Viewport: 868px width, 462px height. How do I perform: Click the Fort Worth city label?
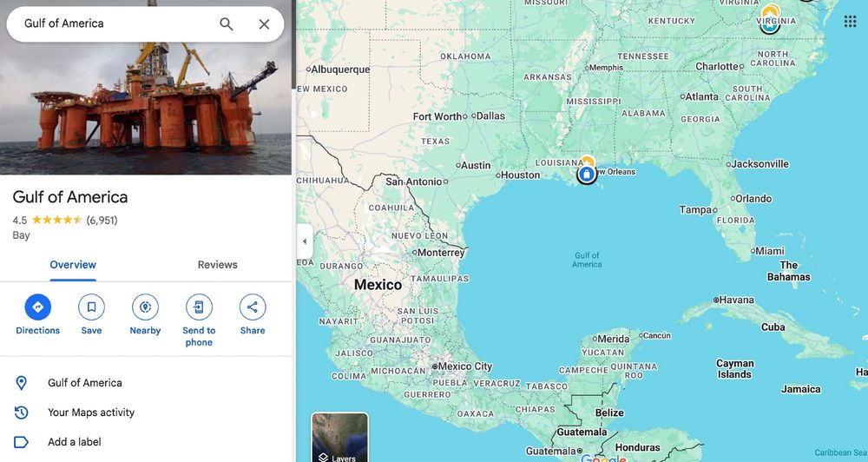tap(437, 116)
